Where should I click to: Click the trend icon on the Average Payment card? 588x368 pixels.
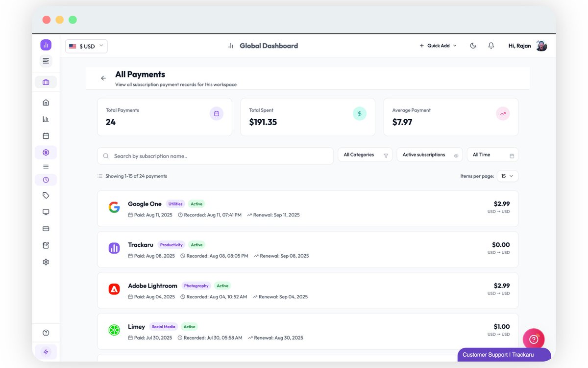(x=503, y=114)
